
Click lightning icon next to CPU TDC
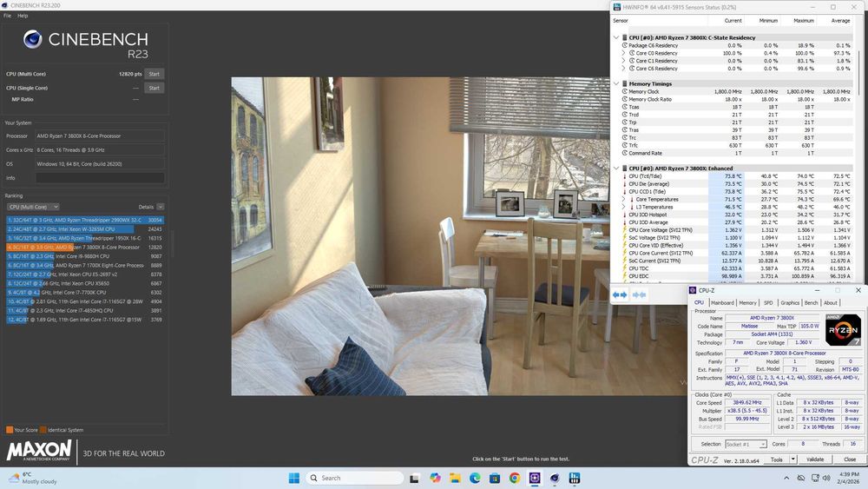click(624, 268)
